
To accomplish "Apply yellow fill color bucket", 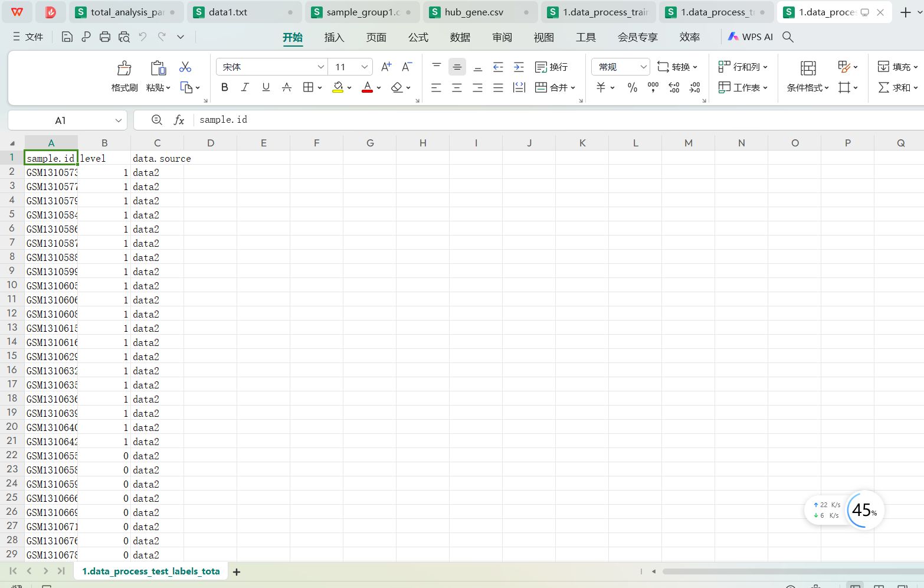I will [x=338, y=87].
